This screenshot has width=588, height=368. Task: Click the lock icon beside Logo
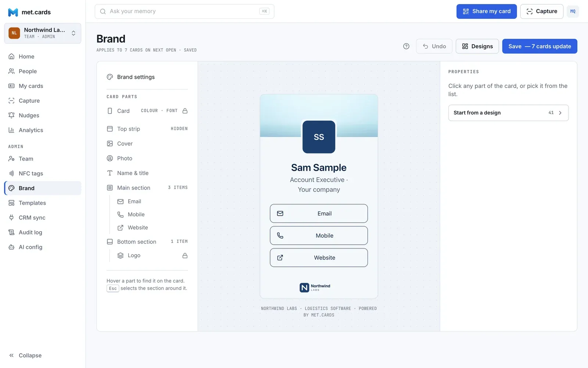coord(185,255)
